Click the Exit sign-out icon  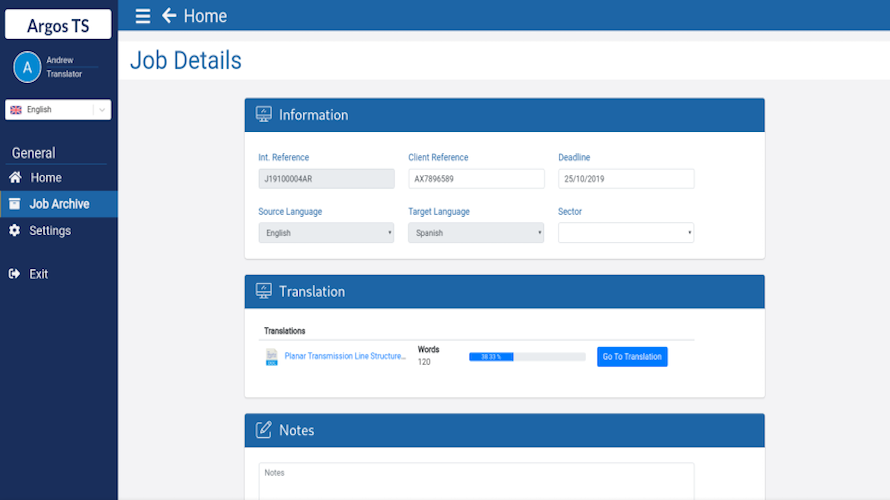(14, 274)
